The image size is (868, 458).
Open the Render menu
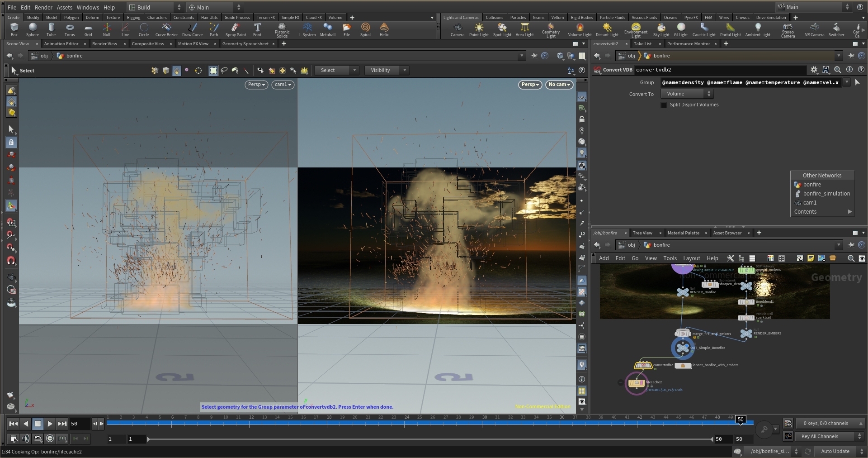pos(43,7)
